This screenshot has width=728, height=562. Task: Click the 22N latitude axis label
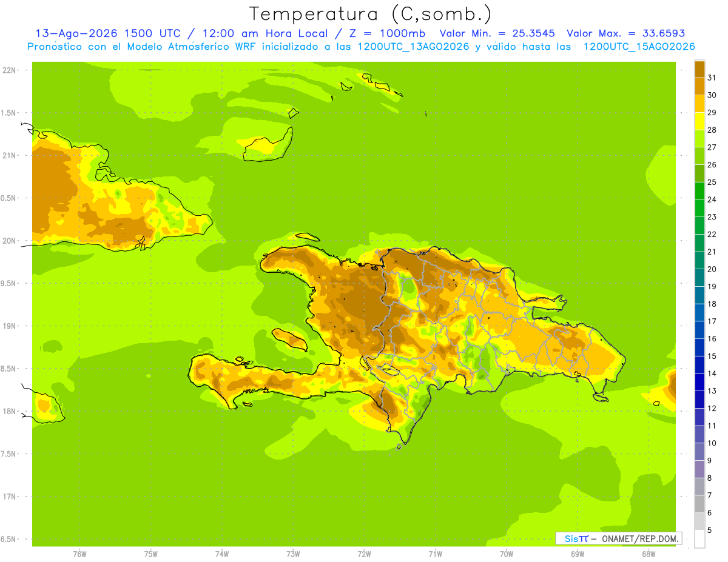click(x=9, y=70)
